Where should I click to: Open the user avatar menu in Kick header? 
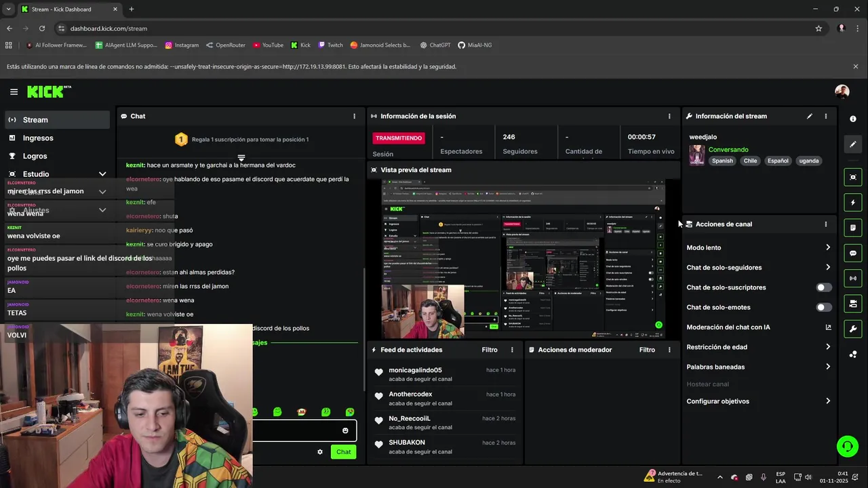click(x=842, y=91)
